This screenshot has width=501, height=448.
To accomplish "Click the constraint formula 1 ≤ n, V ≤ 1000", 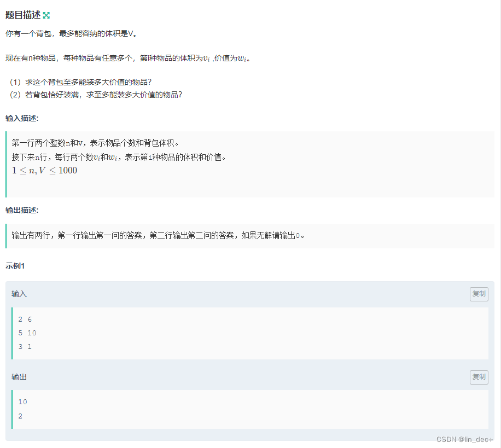I will (x=44, y=171).
